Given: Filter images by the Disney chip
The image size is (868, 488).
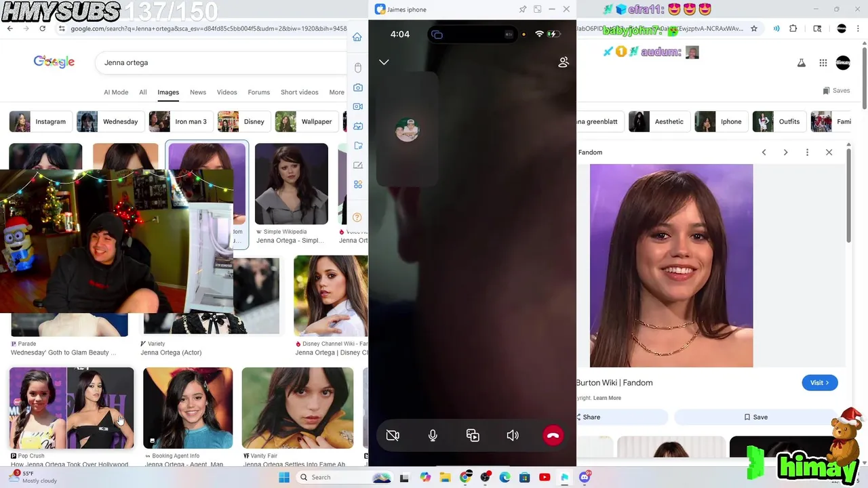Looking at the screenshot, I should [x=243, y=121].
